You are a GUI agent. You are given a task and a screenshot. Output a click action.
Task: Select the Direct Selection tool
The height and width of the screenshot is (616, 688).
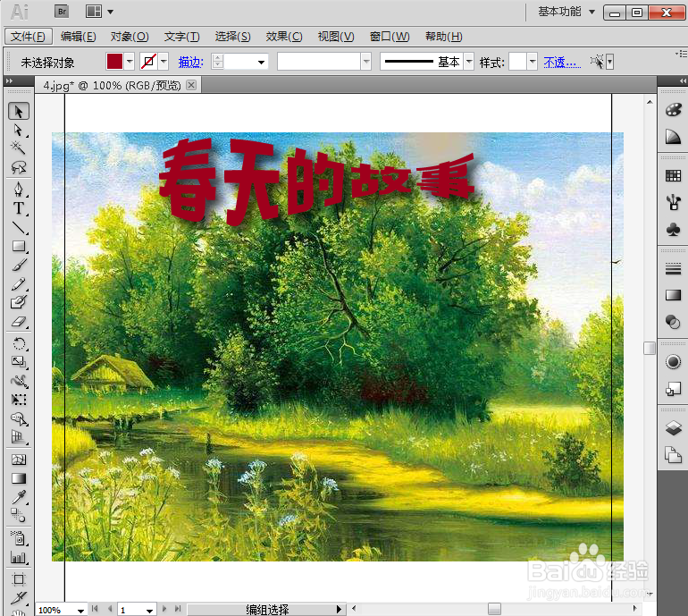[x=19, y=131]
